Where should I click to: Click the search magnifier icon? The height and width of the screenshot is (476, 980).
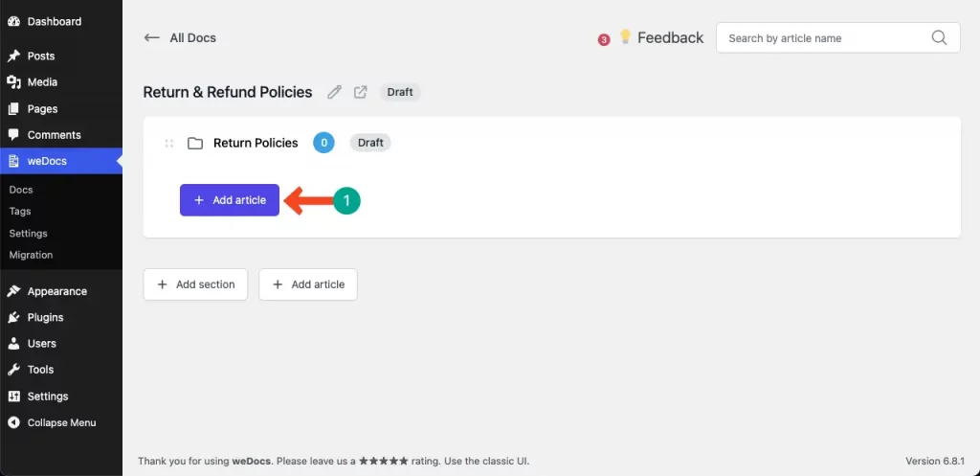pos(939,38)
